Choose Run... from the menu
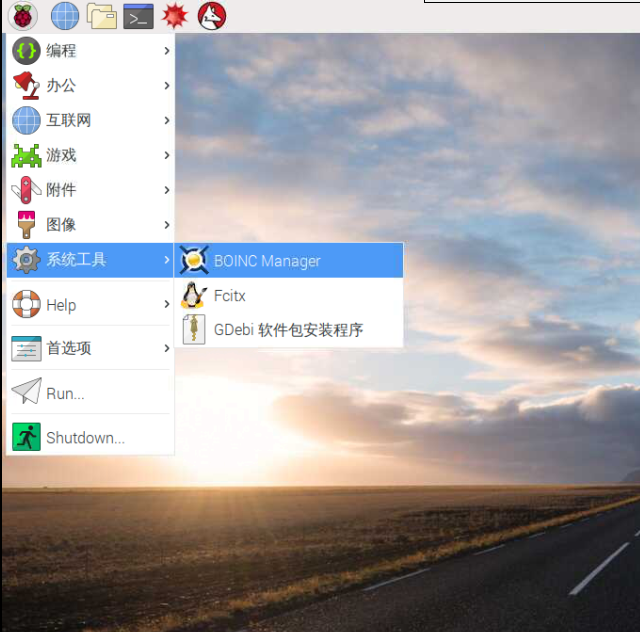640x632 pixels. 91,392
